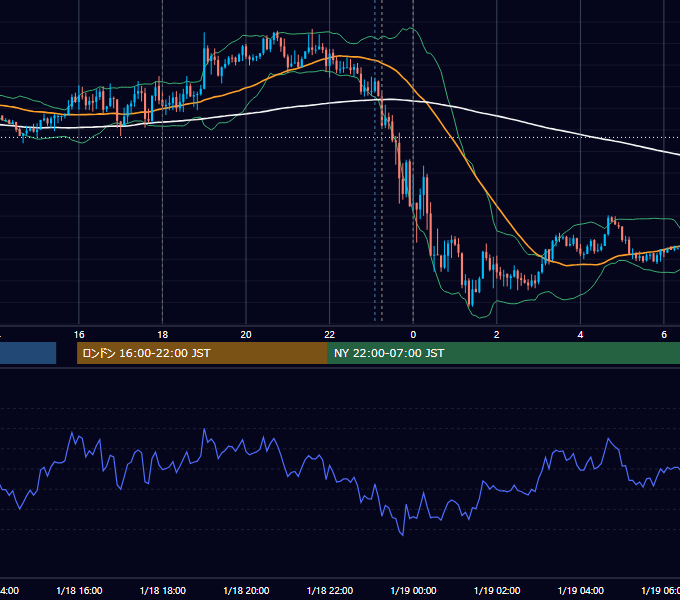Screen dimensions: 680x600
Task: Click the 16 hour label on upper axis
Action: (x=79, y=335)
